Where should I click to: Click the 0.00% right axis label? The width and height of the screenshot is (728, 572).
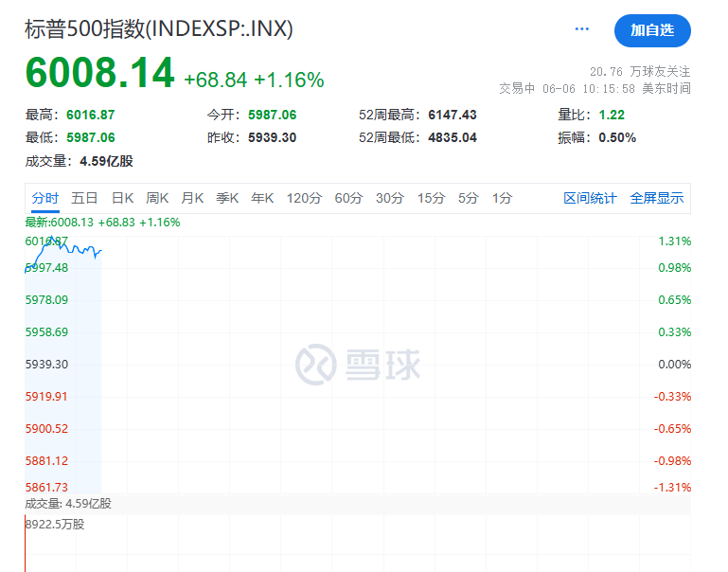[x=675, y=364]
